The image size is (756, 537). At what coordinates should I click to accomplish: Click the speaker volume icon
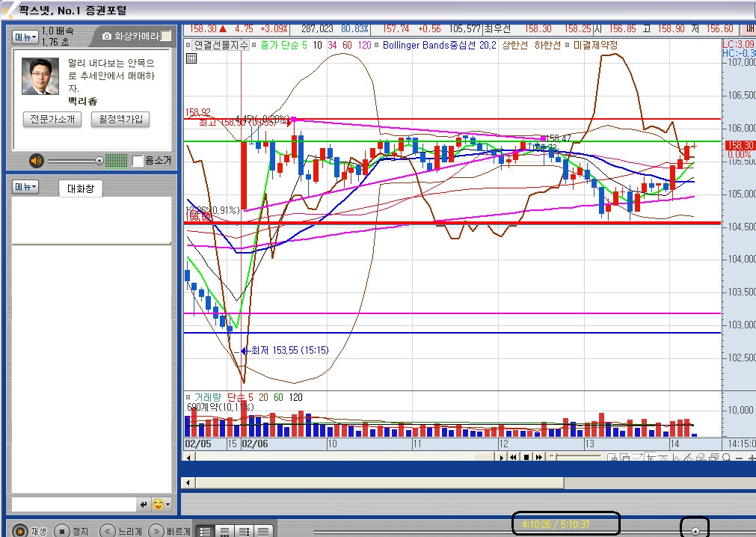point(36,160)
